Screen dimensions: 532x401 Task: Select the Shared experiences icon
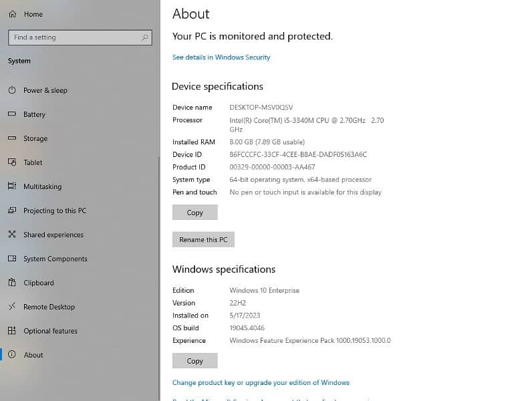[12, 235]
